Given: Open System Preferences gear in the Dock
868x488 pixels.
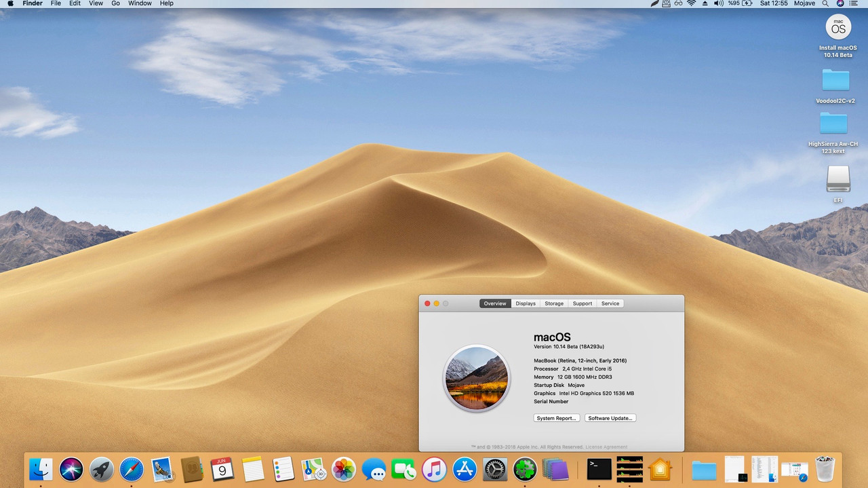Looking at the screenshot, I should [495, 469].
